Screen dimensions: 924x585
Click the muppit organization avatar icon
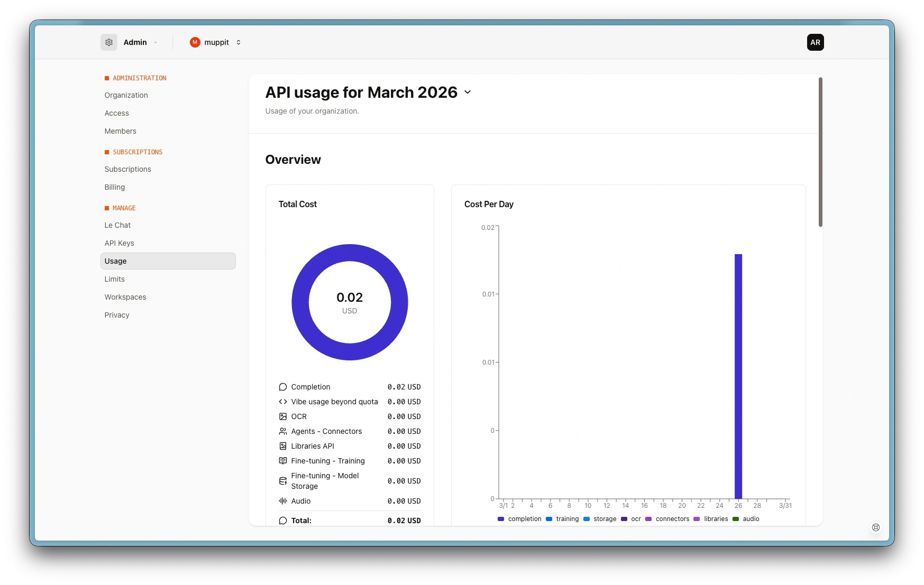tap(195, 42)
